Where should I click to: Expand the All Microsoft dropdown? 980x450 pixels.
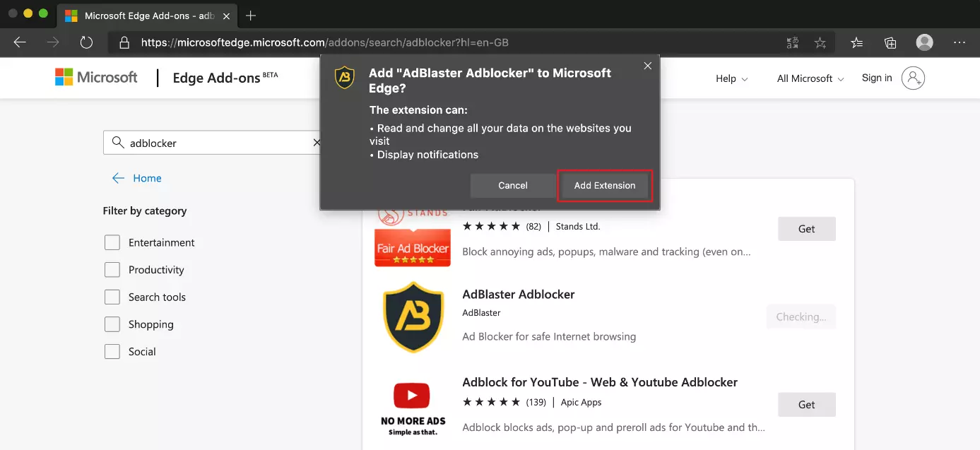tap(810, 78)
